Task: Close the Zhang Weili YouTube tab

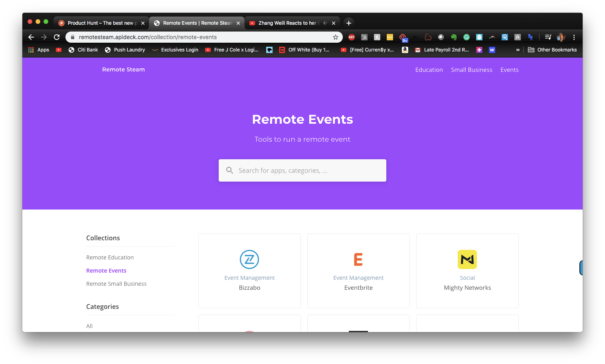Action: [x=334, y=23]
